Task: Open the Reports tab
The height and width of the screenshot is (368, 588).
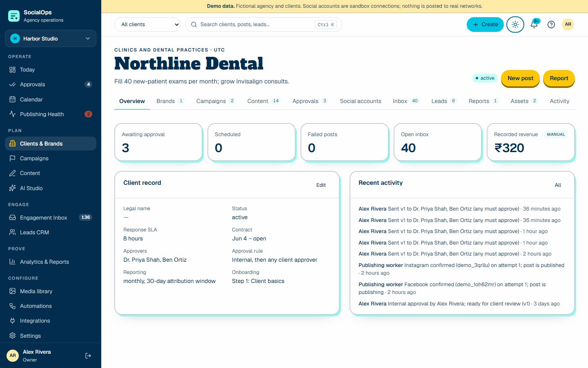Action: (x=484, y=101)
